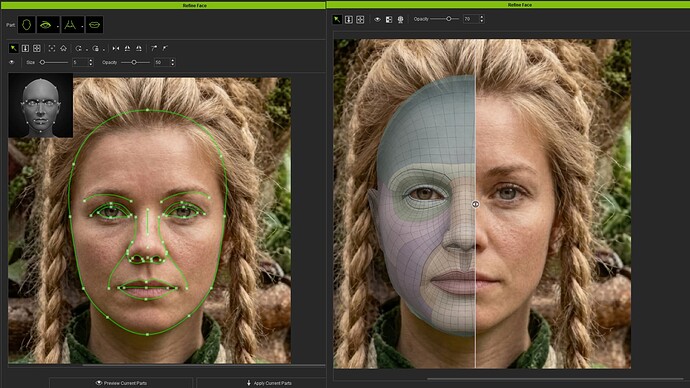Screen dimensions: 690x388
Task: Adjust the Size slider handle
Action: coord(42,62)
